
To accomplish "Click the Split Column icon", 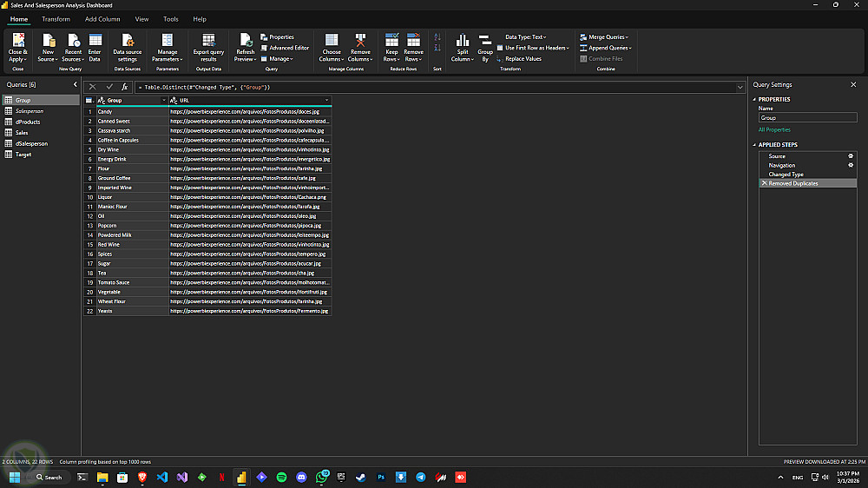I will [x=463, y=41].
